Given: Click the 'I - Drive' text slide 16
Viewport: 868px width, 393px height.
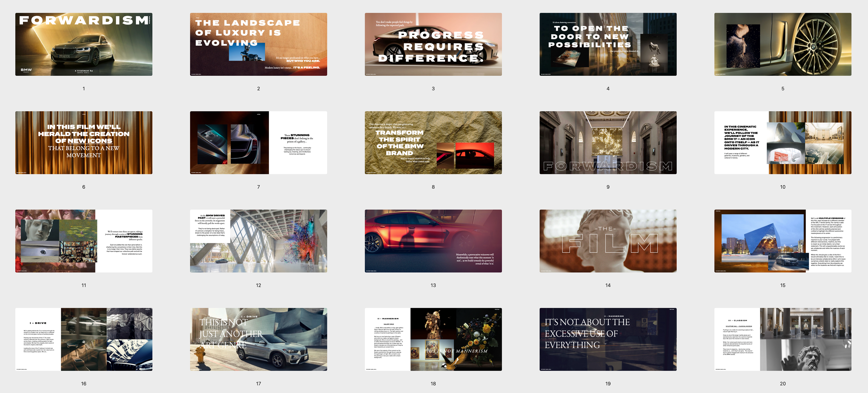Looking at the screenshot, I should [84, 339].
